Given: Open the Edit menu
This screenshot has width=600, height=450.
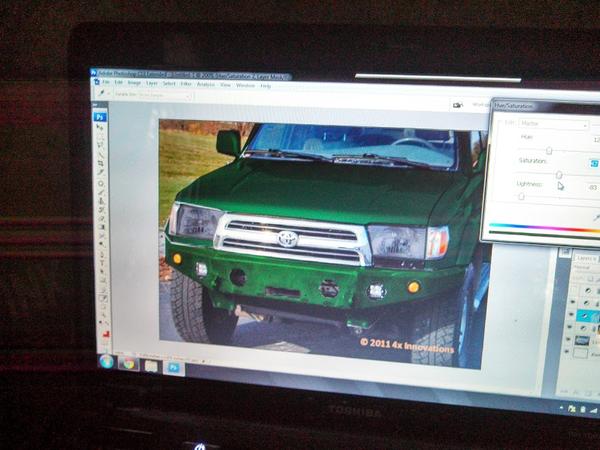Looking at the screenshot, I should pos(119,82).
